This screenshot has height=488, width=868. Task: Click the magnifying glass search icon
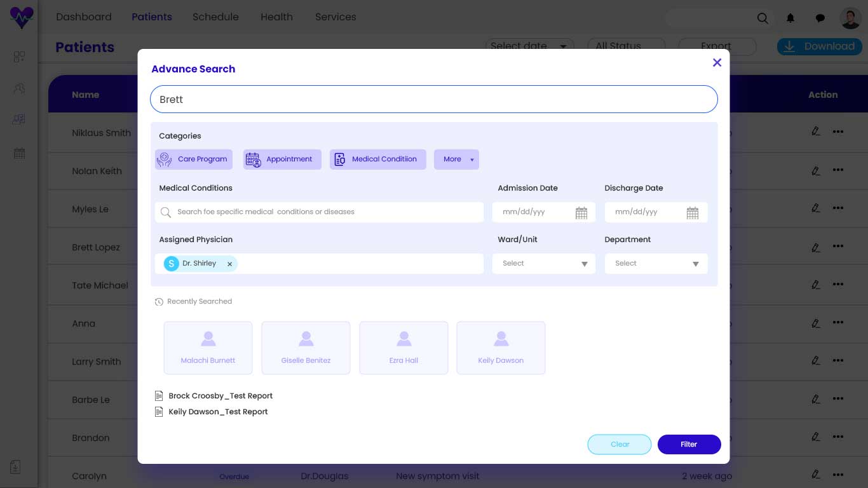762,18
